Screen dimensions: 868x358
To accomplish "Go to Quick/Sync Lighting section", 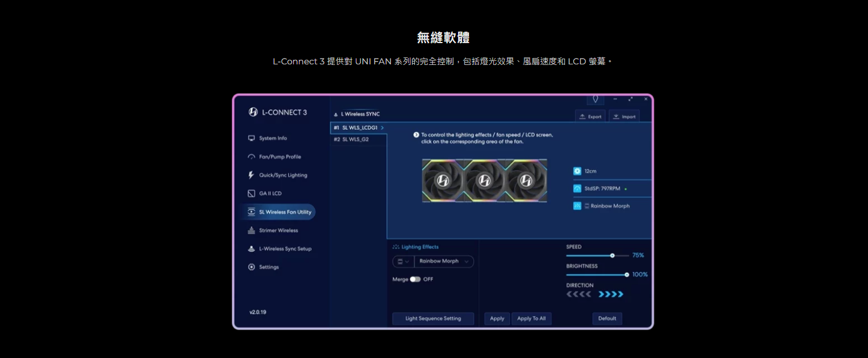I will [283, 175].
